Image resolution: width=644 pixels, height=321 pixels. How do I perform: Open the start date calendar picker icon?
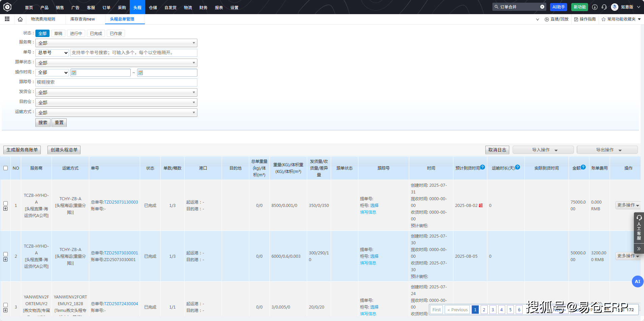point(74,73)
